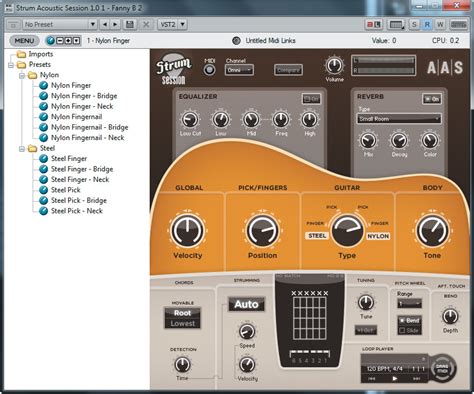Click the plus button beside preset name
The image size is (474, 394).
pyautogui.click(x=68, y=41)
